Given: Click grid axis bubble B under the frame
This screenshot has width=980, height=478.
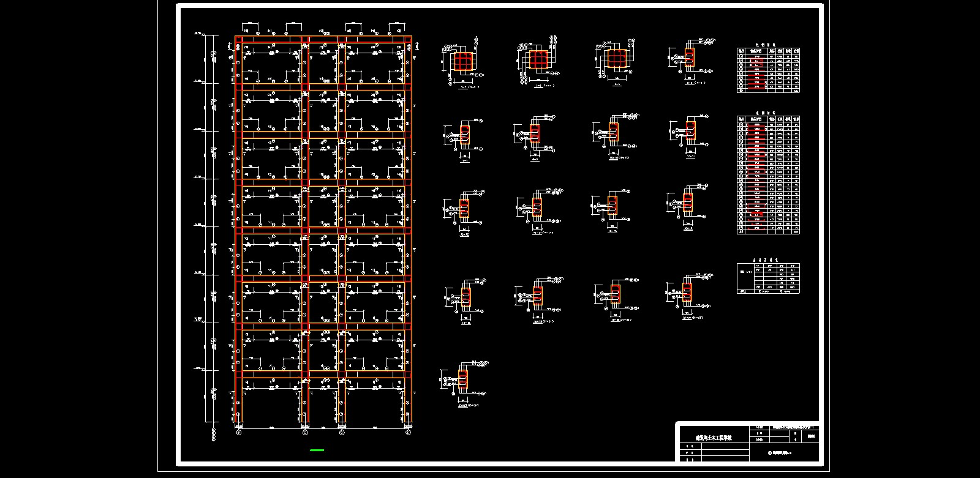Looking at the screenshot, I should (x=239, y=433).
